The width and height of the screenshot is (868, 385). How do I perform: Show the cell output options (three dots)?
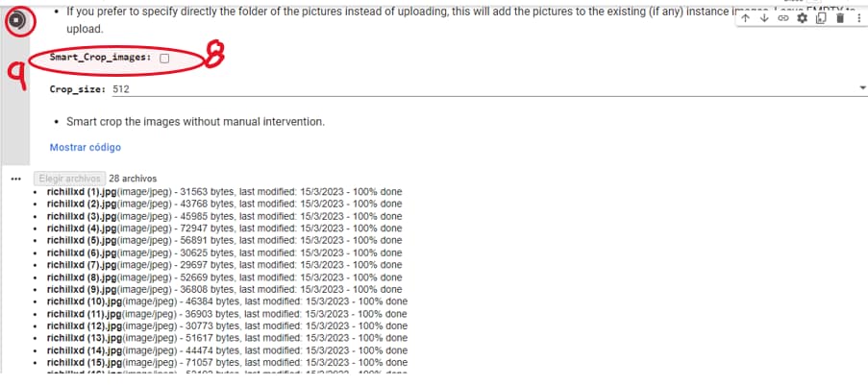pyautogui.click(x=15, y=179)
